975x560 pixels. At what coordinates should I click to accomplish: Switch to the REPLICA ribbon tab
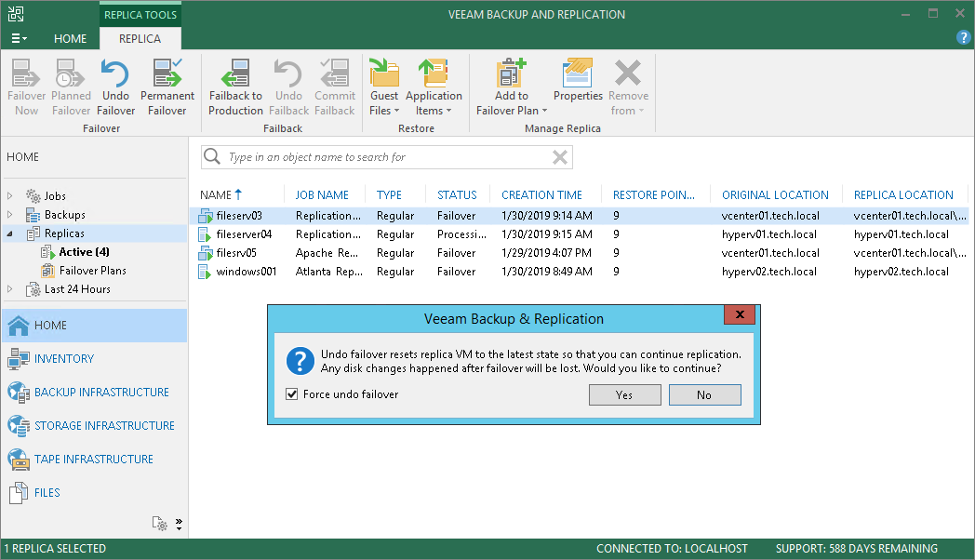coord(140,38)
